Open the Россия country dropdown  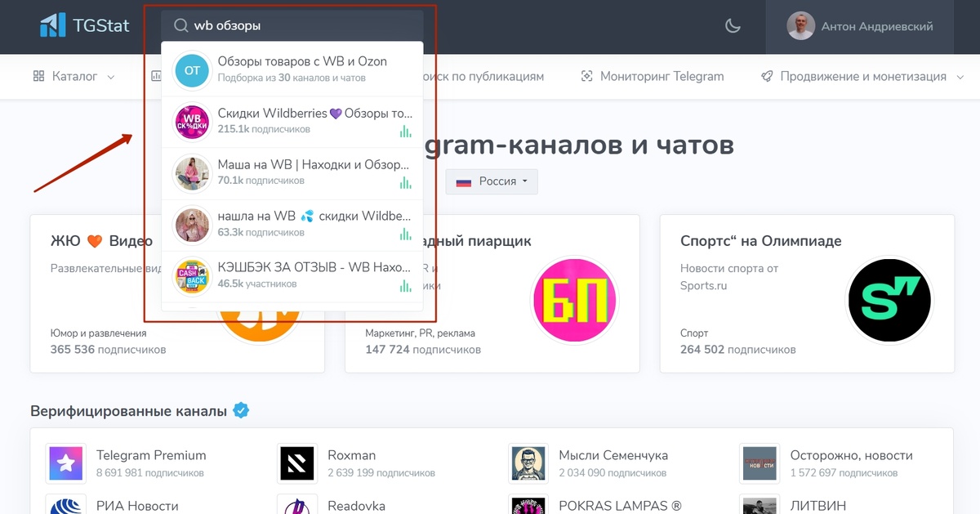[x=492, y=181]
